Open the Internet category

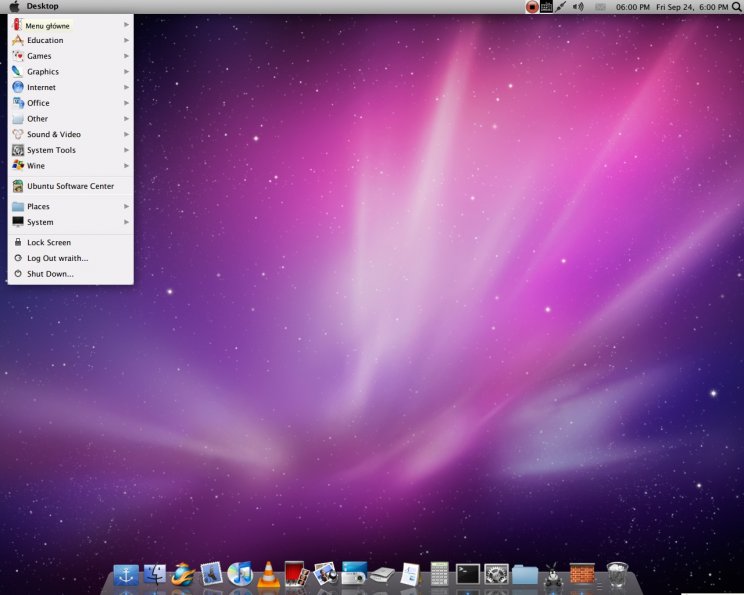[x=71, y=87]
